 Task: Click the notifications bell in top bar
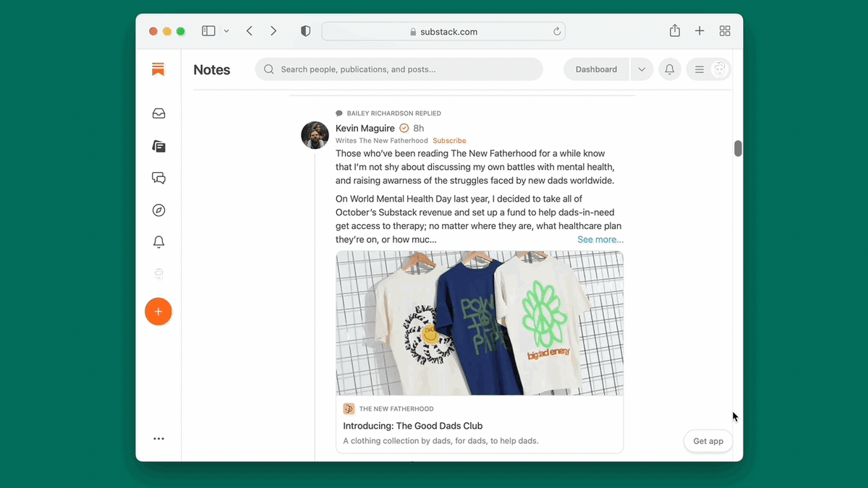click(670, 69)
